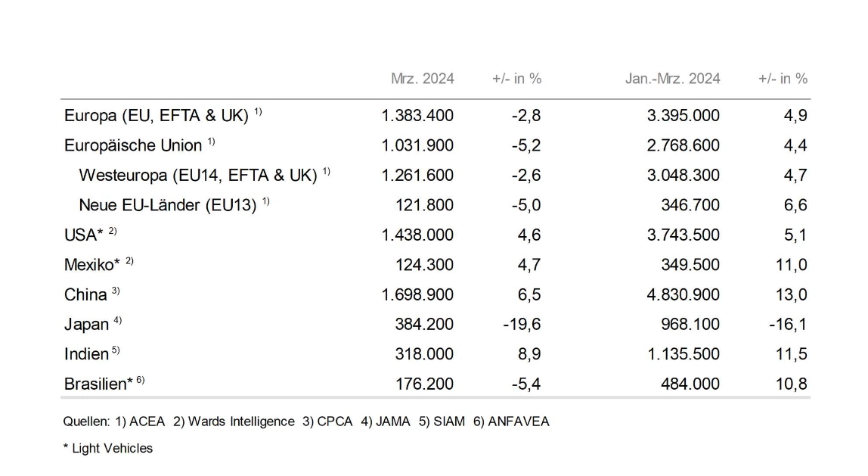Viewport: 868px width, 476px height.
Task: Click the "Jan.-Mrz. 2024" column header
Action: click(672, 79)
